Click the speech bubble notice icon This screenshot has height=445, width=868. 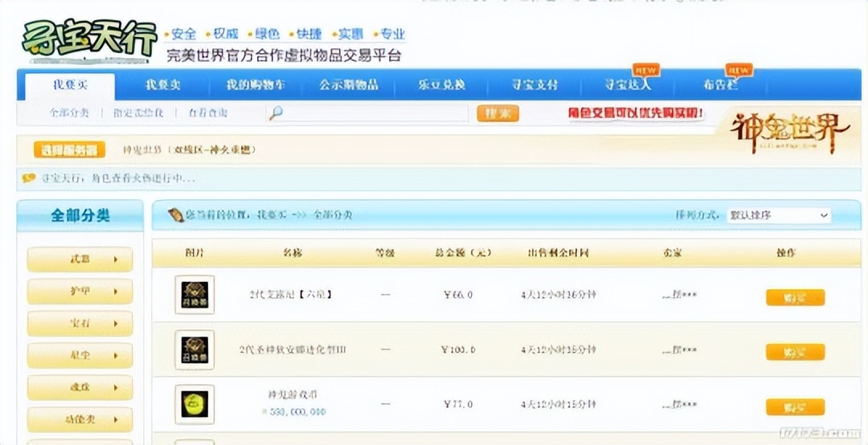[29, 179]
